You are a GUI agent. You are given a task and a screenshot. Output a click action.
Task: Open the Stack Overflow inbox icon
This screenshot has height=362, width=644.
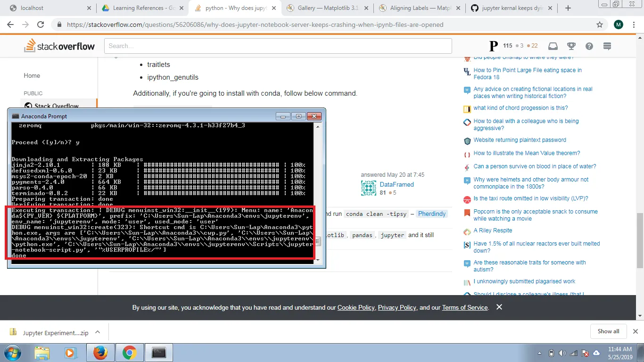click(553, 46)
